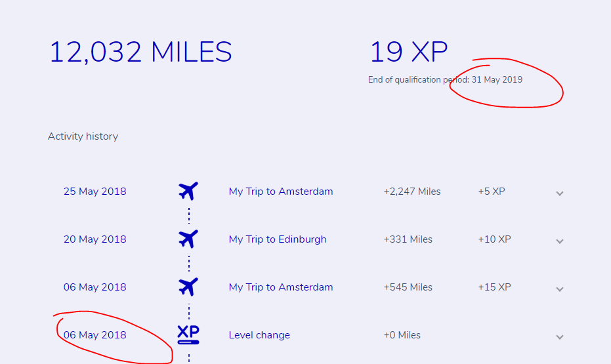The width and height of the screenshot is (611, 364).
Task: Click the airplane icon for Edinburgh trip
Action: [x=188, y=239]
